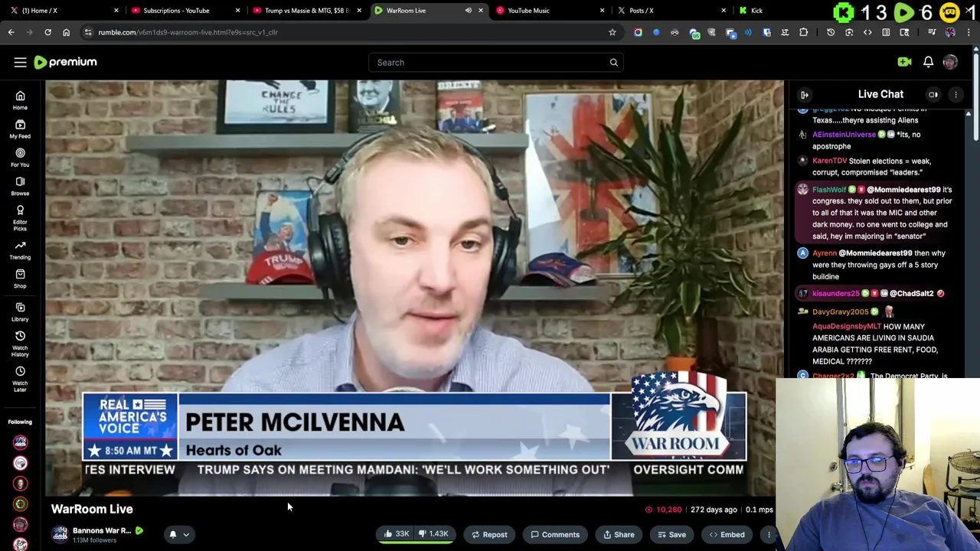Reload the page in the browser
The width and height of the screenshot is (980, 551).
coord(47,32)
